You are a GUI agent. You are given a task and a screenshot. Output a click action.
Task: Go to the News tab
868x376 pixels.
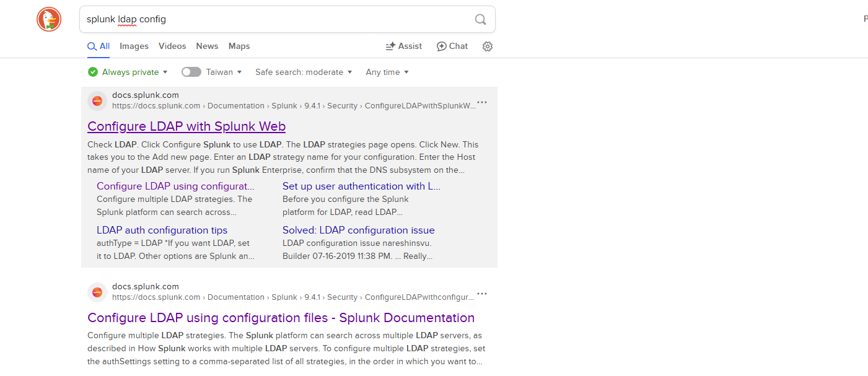click(207, 46)
